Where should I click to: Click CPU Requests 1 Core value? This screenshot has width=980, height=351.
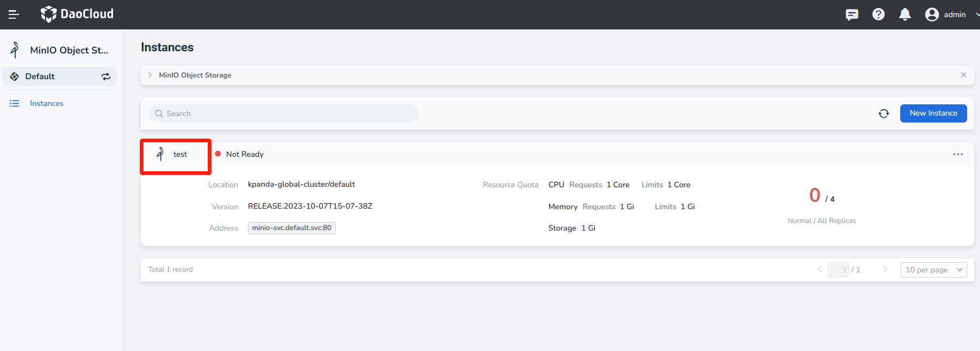[618, 185]
